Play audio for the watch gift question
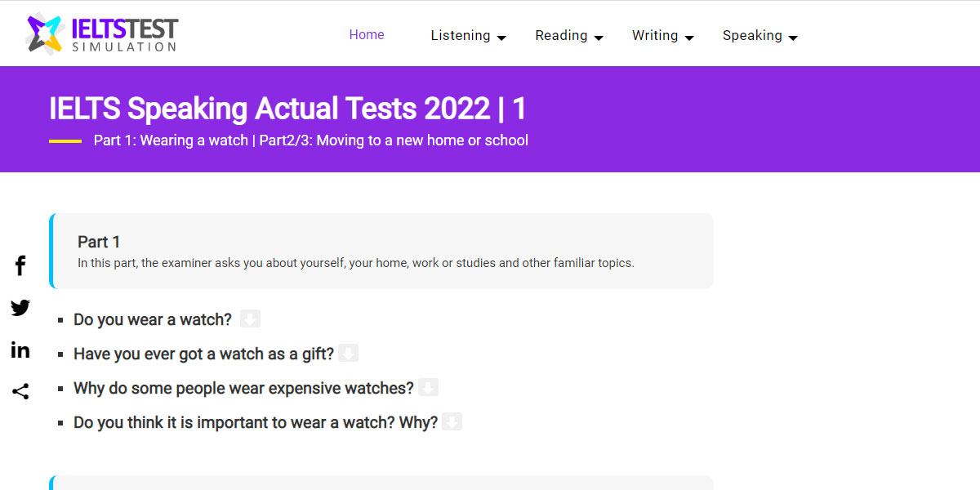The height and width of the screenshot is (490, 980). [x=349, y=353]
